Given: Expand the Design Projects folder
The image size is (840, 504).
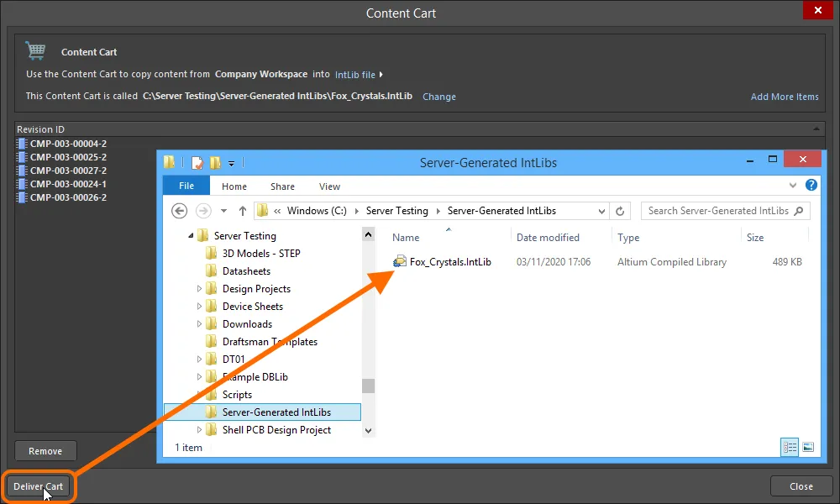Looking at the screenshot, I should 199,289.
